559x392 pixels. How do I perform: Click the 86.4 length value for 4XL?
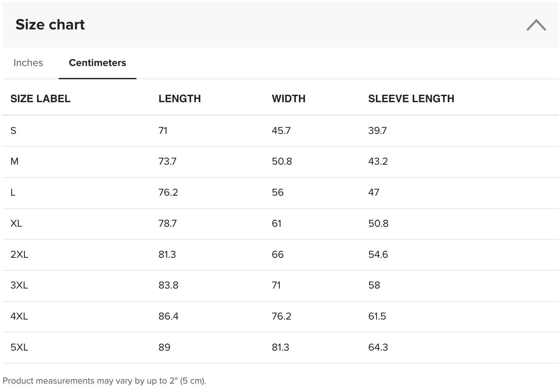click(x=169, y=316)
